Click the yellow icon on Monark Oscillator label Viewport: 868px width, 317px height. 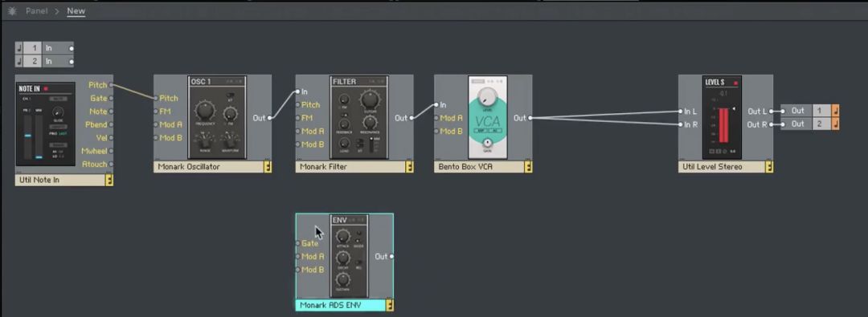tap(268, 167)
